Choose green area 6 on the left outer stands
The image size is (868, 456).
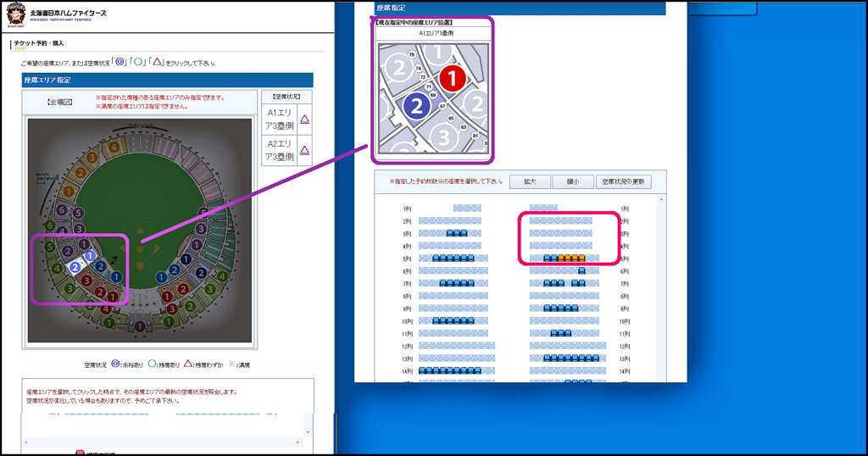coord(50,225)
